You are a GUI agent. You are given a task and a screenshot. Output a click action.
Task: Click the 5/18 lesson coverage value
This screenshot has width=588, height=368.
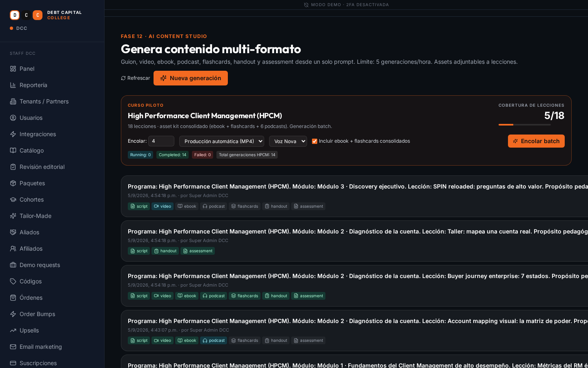pos(554,115)
